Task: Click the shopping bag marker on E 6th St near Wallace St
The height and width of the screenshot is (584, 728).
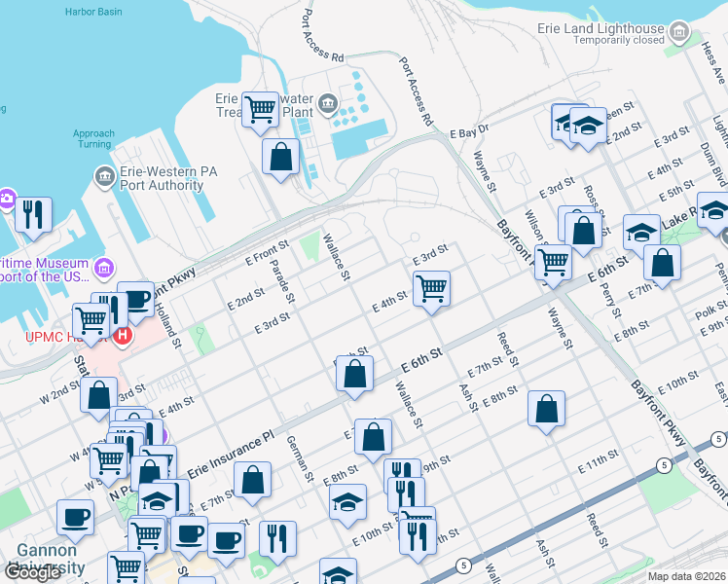Action: point(354,374)
